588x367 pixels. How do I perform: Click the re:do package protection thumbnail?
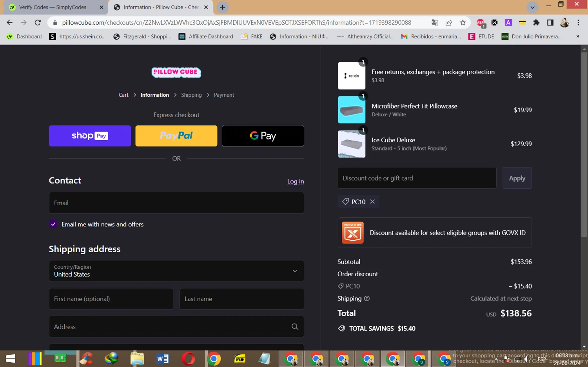(352, 76)
